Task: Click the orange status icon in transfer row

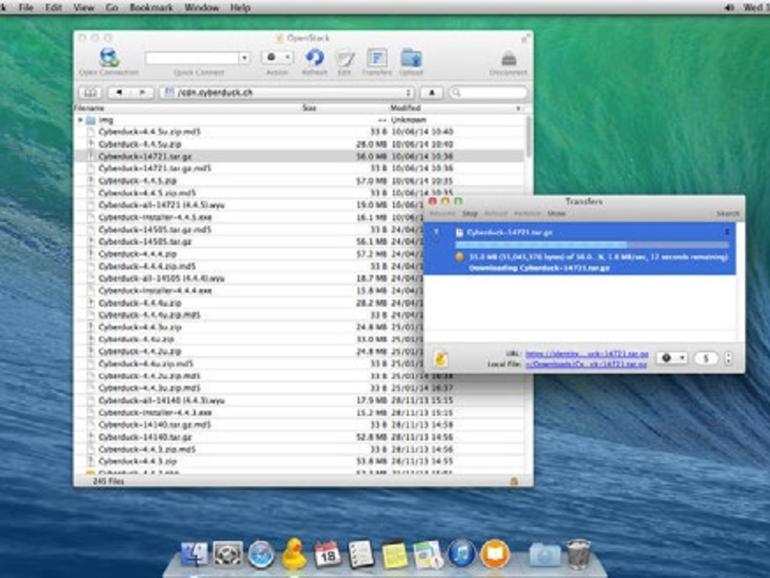Action: [x=459, y=256]
